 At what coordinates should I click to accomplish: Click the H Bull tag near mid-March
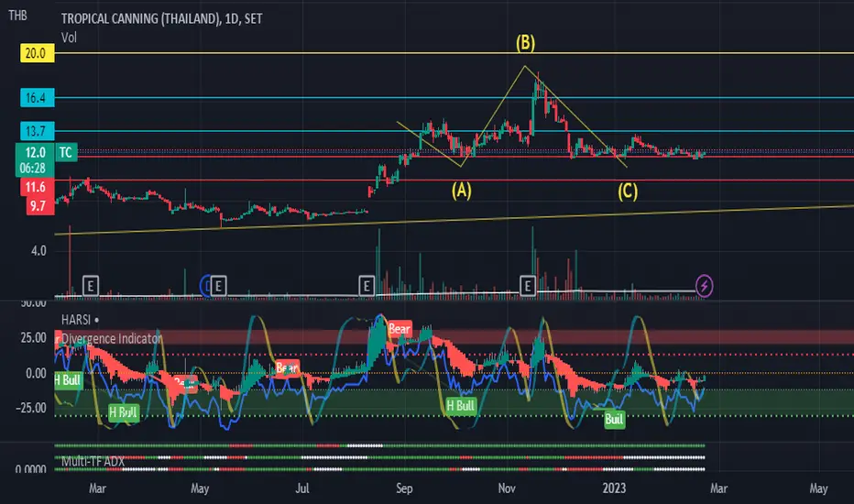(123, 412)
